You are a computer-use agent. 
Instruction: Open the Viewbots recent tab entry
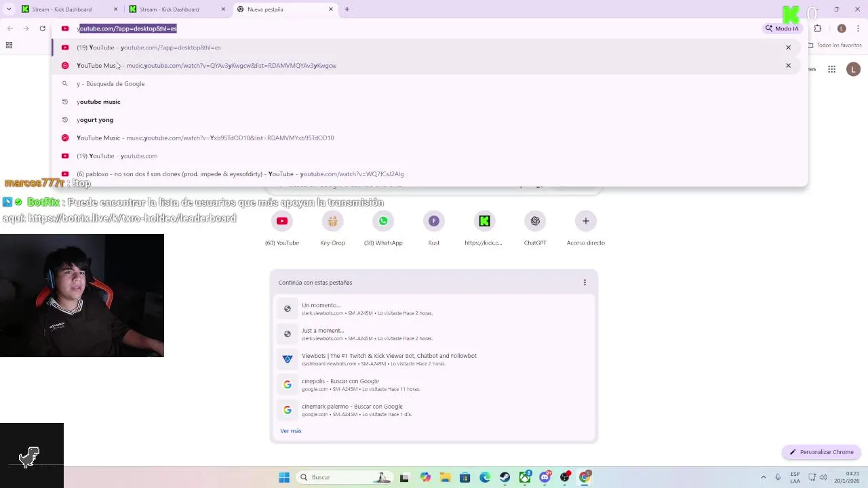(x=434, y=359)
